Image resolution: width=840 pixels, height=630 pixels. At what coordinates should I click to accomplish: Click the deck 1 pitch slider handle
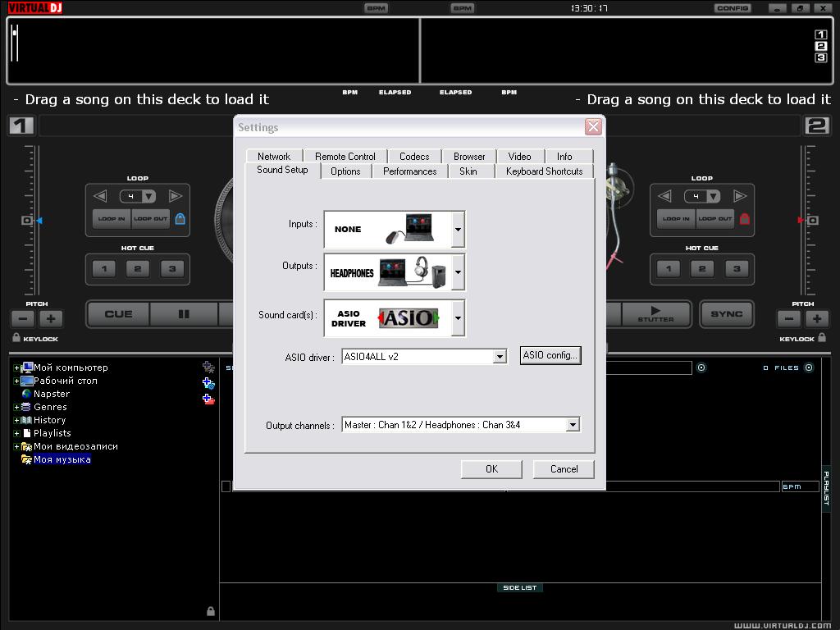click(x=27, y=220)
